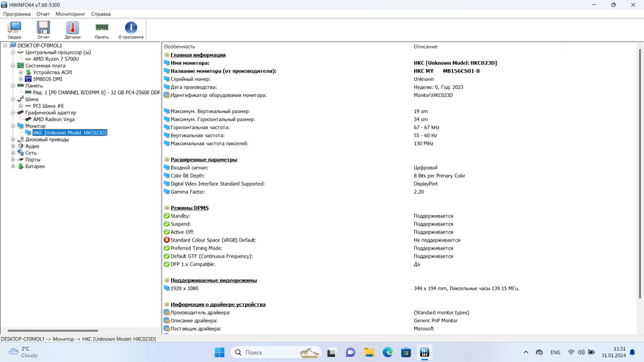Open the Сводка summary toolbar icon
The image size is (644, 362).
tap(14, 30)
